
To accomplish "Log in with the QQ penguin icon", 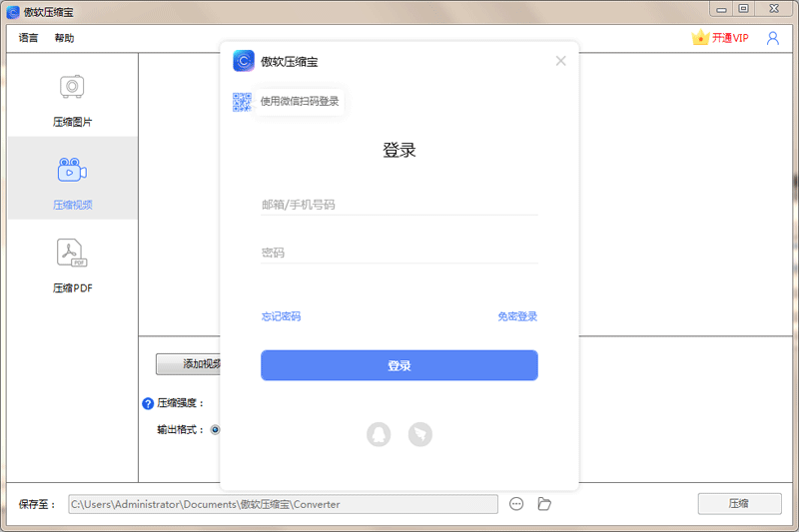I will pos(379,434).
